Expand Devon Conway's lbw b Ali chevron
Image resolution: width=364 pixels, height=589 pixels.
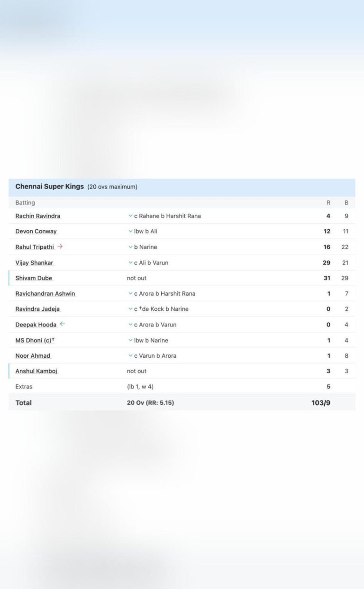tap(130, 231)
